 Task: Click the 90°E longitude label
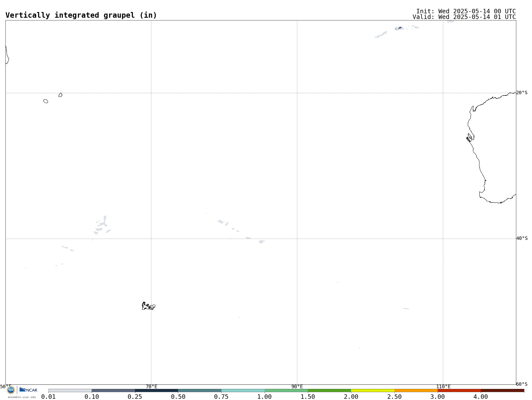coord(297,386)
